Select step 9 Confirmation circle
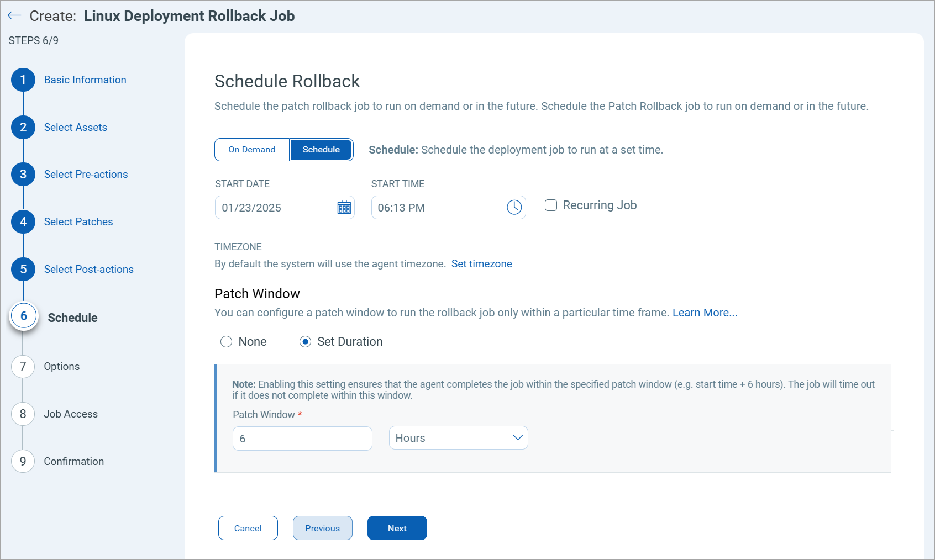 (x=23, y=461)
